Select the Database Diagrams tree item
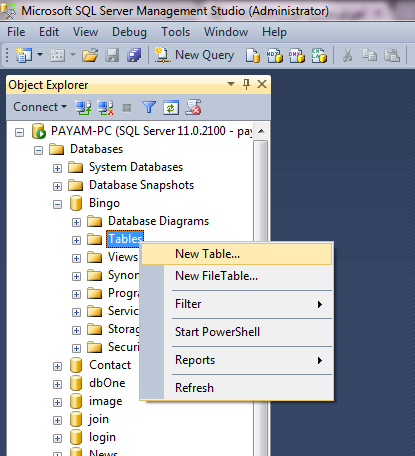The width and height of the screenshot is (415, 456). click(x=158, y=221)
